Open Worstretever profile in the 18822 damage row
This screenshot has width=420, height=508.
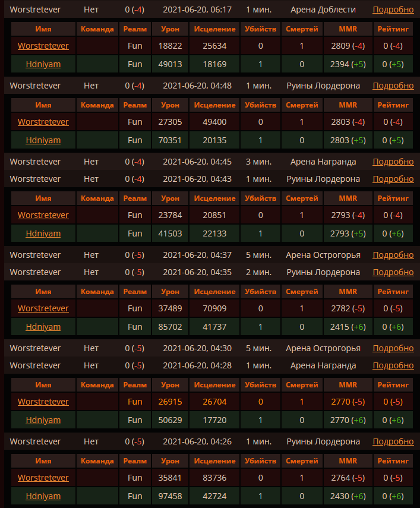(43, 46)
